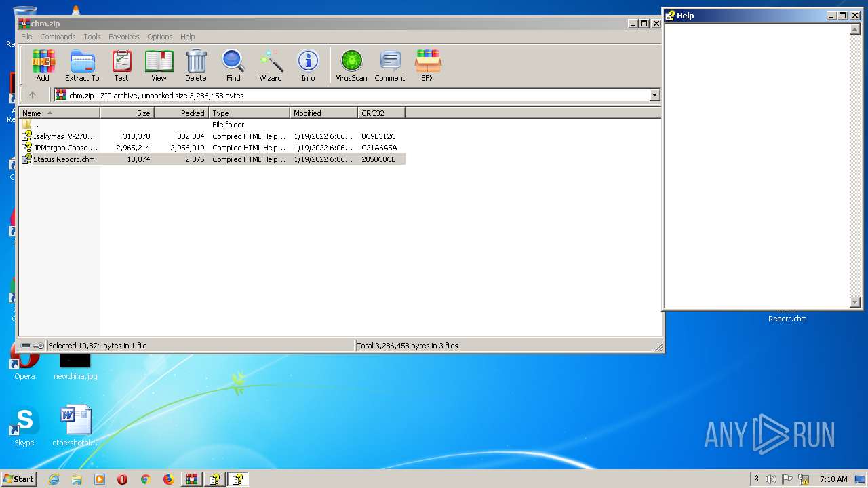868x488 pixels.
Task: Launch the Wizard wand tool
Action: tap(271, 66)
